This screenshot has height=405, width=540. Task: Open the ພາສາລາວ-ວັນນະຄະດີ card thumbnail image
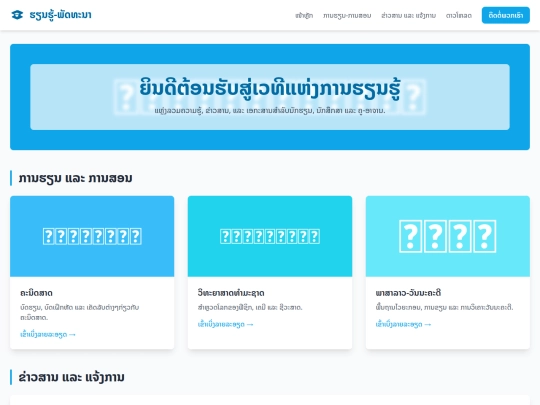tap(448, 236)
